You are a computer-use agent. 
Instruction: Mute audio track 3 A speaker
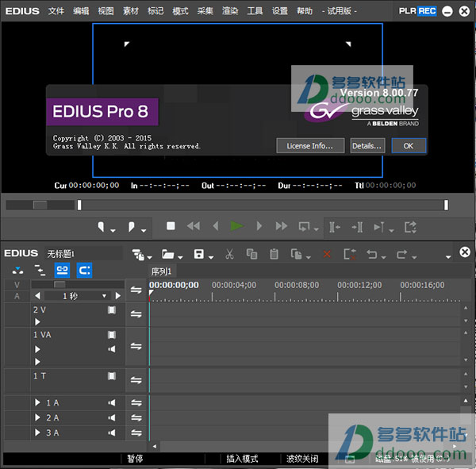112,432
